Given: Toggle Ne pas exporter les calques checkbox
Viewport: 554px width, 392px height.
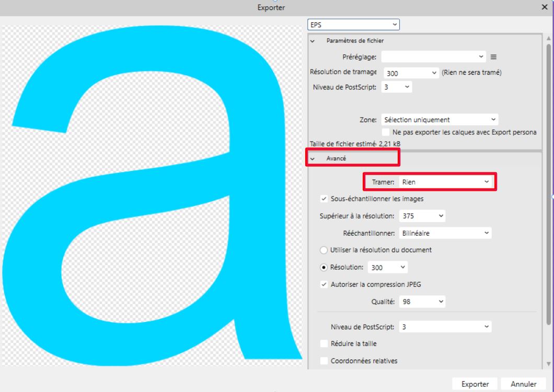Looking at the screenshot, I should click(386, 132).
